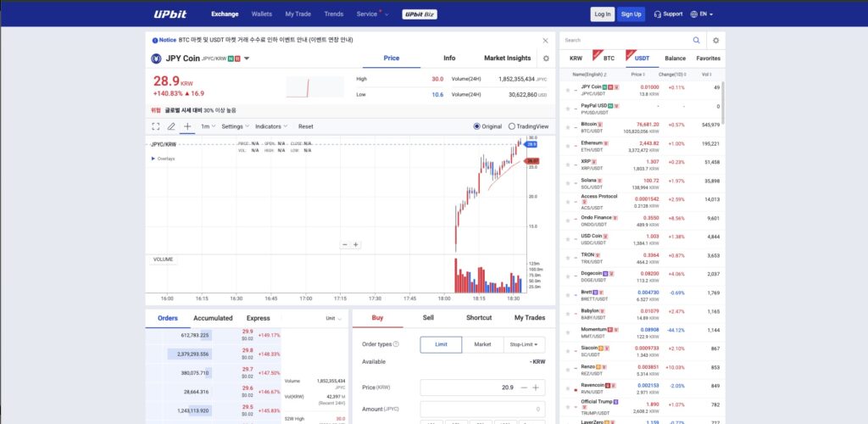
Task: Click the search magnifier icon
Action: (x=697, y=41)
